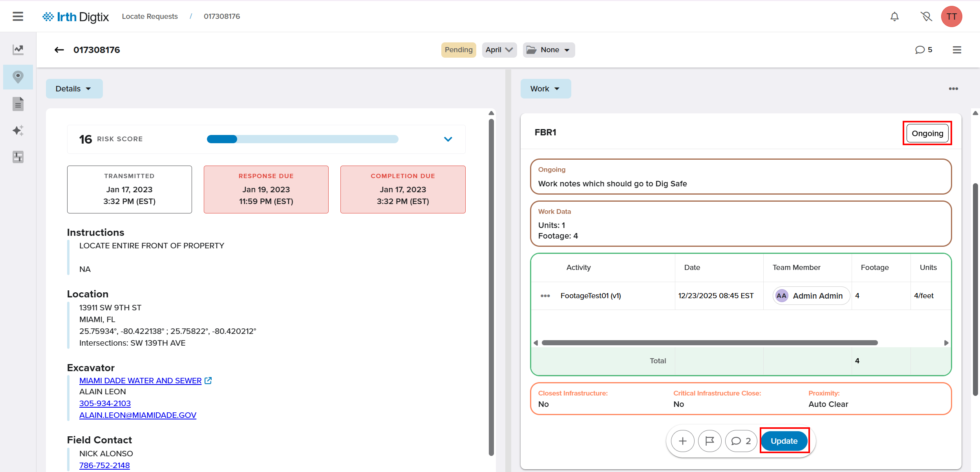Open the AI sparkle sidebar icon
Viewport: 980px width, 472px height.
point(18,130)
